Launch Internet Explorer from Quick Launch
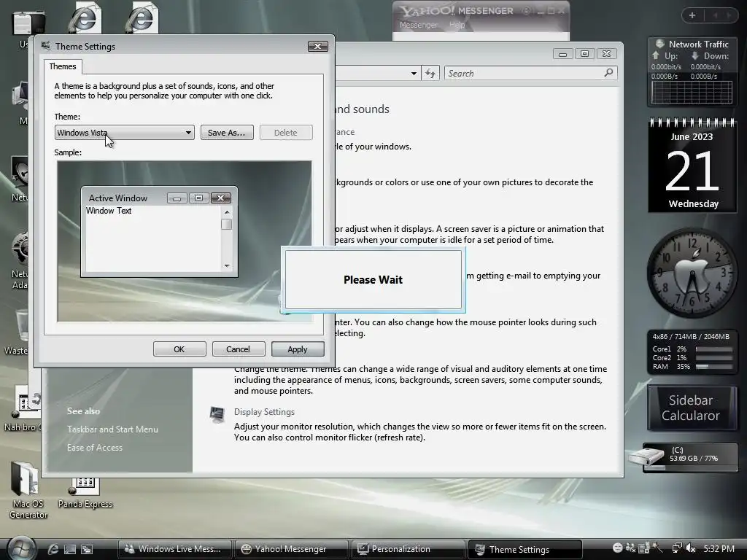747x560 pixels. [53, 549]
